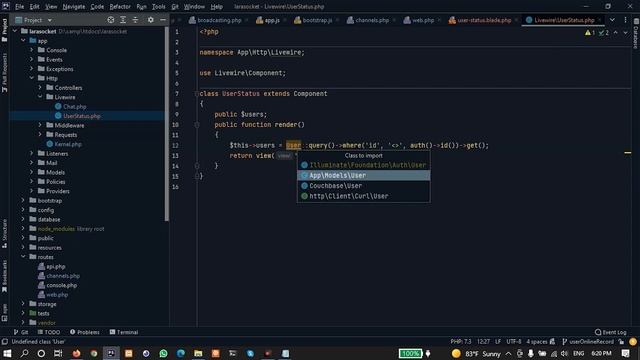Image resolution: width=640 pixels, height=360 pixels.
Task: Collapse the Http folder
Action: pyautogui.click(x=32, y=78)
